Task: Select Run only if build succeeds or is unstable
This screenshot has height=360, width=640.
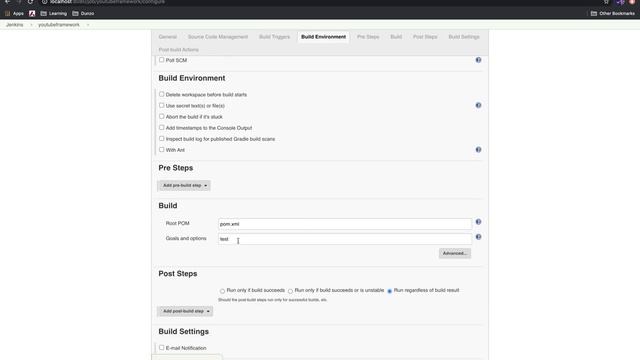Action: coord(290,291)
